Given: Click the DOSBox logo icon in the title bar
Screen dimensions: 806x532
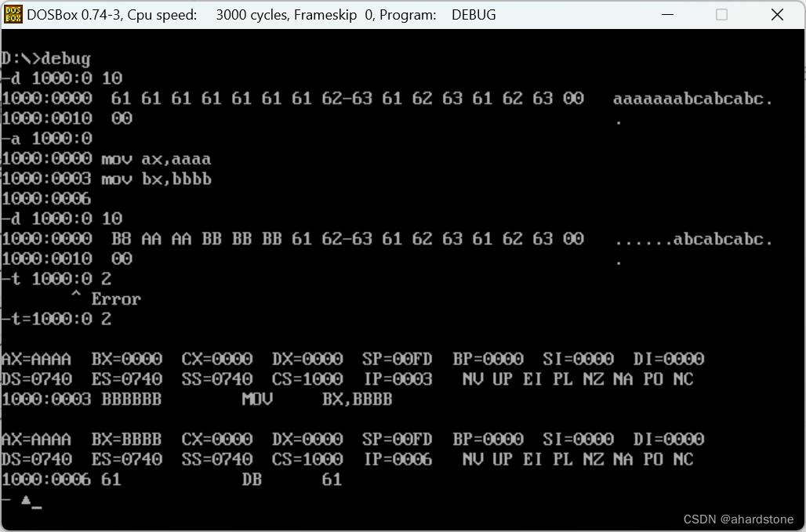Looking at the screenshot, I should pyautogui.click(x=13, y=14).
